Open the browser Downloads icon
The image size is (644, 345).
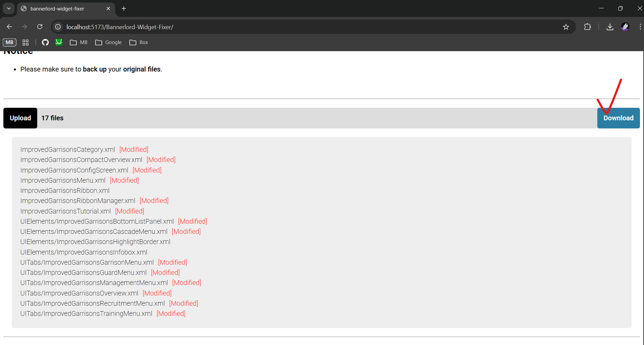click(610, 27)
